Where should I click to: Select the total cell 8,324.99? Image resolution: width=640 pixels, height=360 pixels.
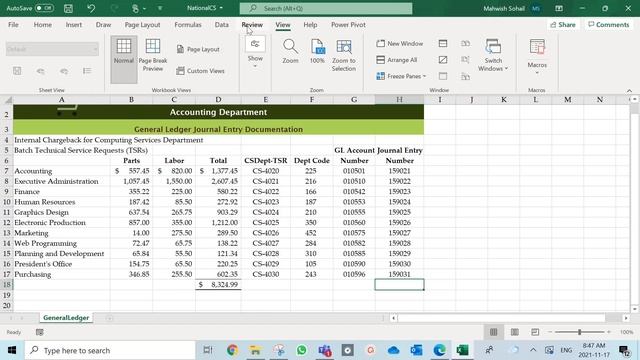218,284
